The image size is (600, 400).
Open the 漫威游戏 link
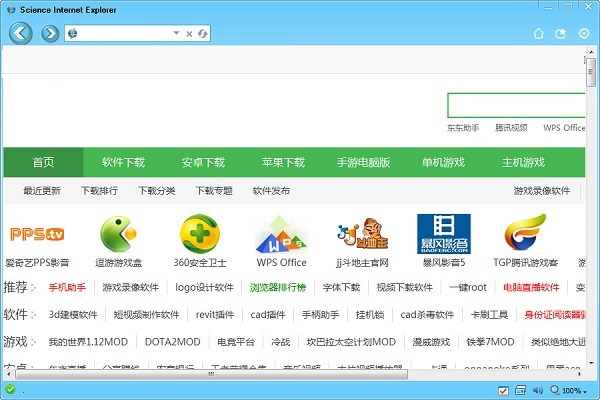[431, 342]
